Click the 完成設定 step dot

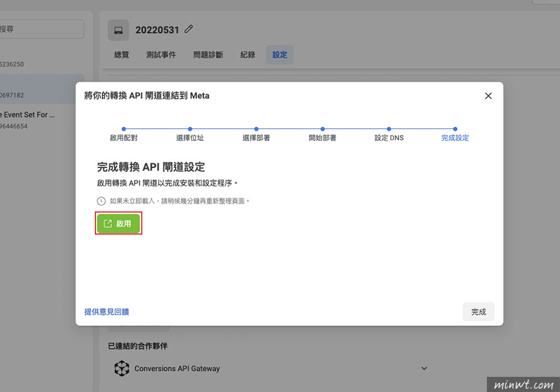455,129
